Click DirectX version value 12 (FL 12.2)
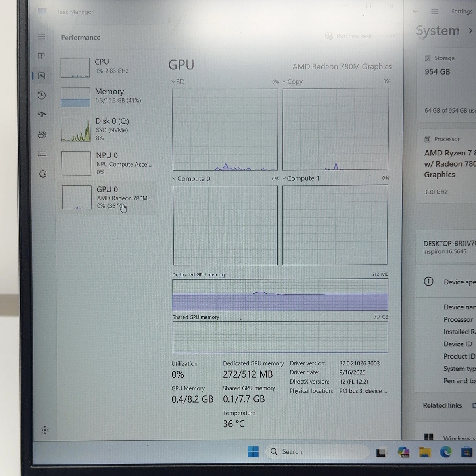The height and width of the screenshot is (476, 476). click(x=353, y=382)
